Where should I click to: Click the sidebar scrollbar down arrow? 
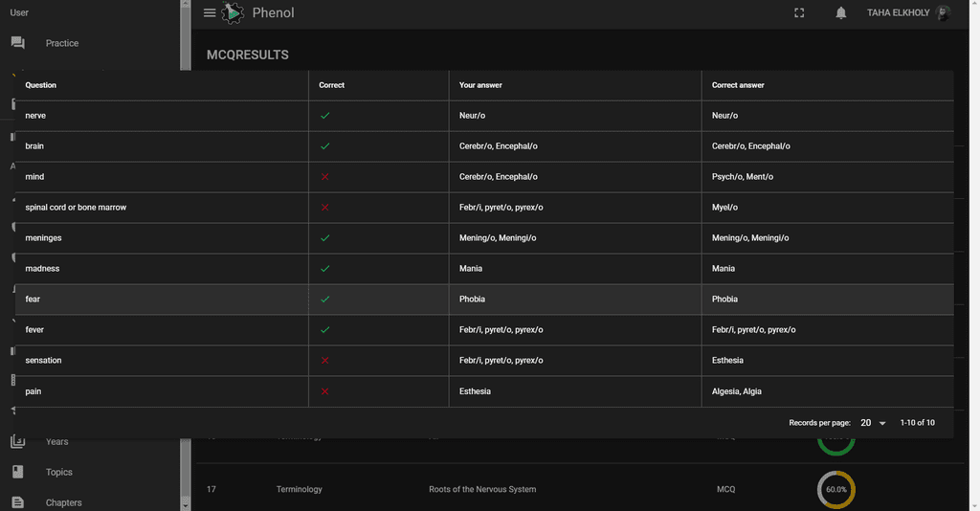(x=185, y=504)
